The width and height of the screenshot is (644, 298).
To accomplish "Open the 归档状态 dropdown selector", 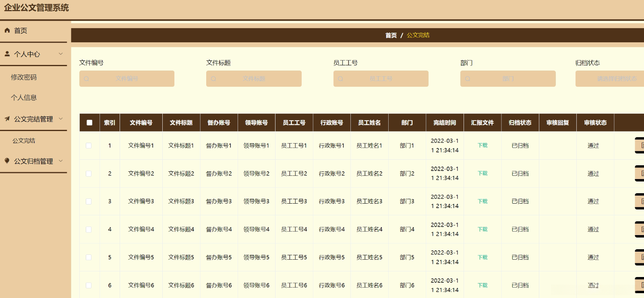I will (x=610, y=79).
